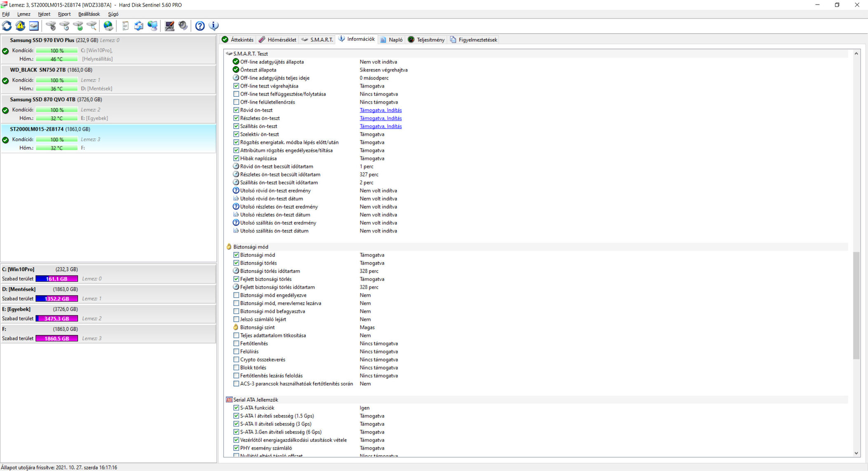Screen dimensions: 868x471
Task: Click the blue info bubble toolbar icon
Action: (214, 26)
